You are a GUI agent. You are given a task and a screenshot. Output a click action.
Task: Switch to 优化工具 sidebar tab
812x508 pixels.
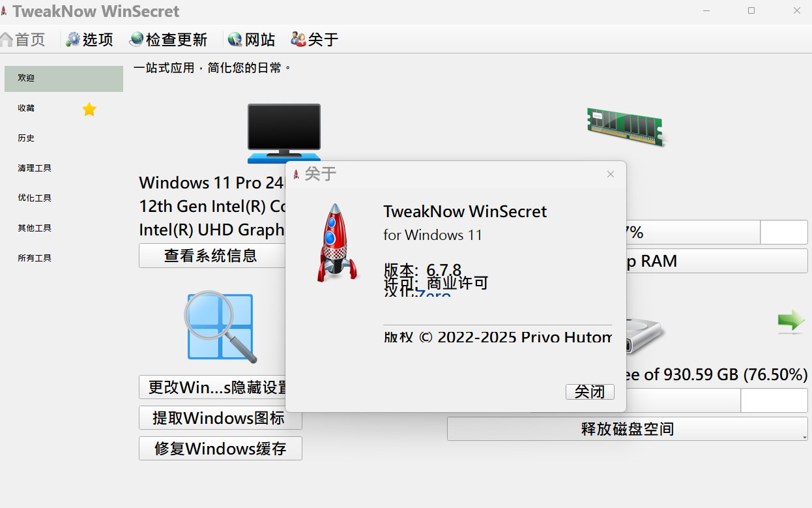pos(35,198)
